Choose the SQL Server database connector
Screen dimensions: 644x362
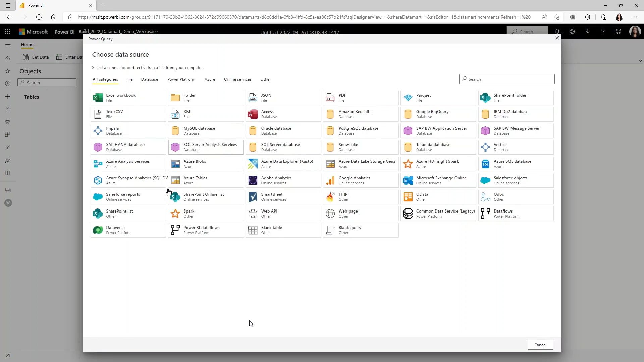pos(283,147)
